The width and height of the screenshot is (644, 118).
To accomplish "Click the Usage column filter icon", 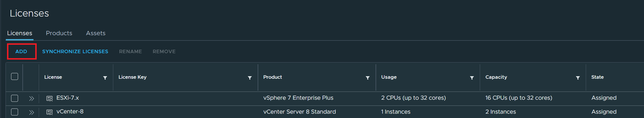I will pyautogui.click(x=472, y=78).
